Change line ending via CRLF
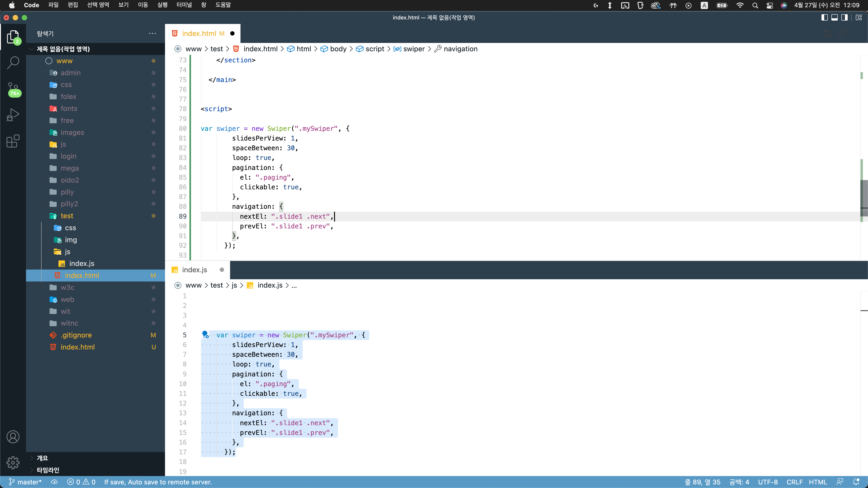 tap(794, 482)
